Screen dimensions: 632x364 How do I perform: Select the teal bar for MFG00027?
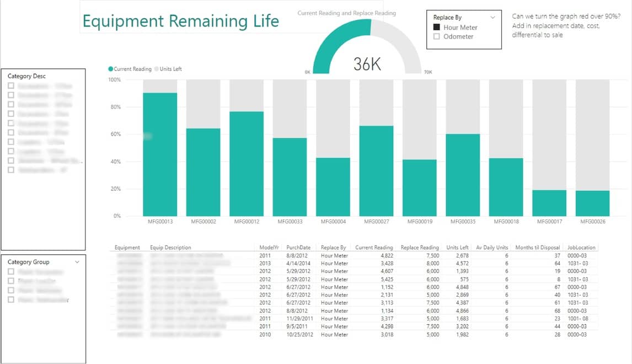pyautogui.click(x=376, y=171)
